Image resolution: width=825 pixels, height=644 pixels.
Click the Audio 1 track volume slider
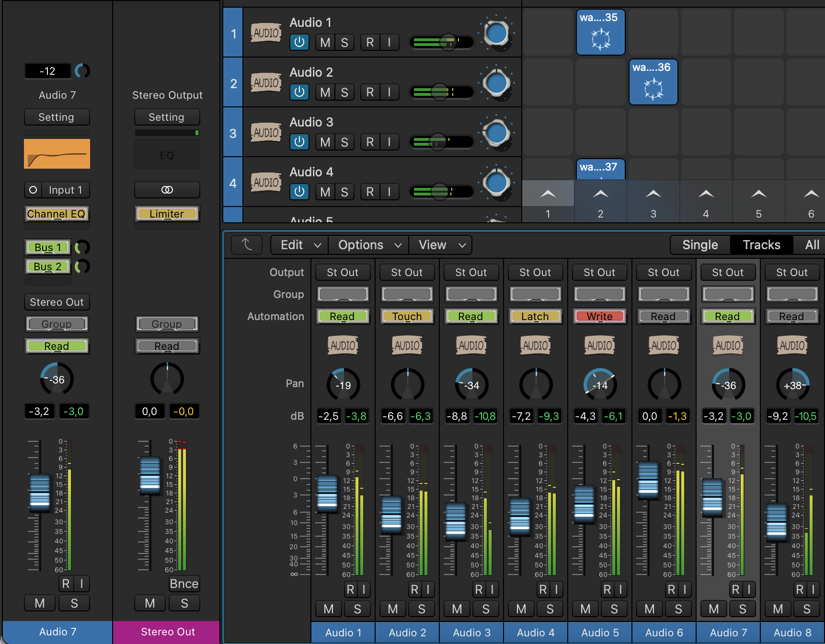click(441, 42)
